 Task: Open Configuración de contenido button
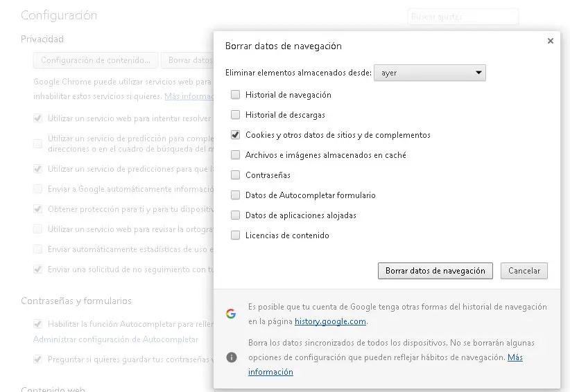[96, 60]
